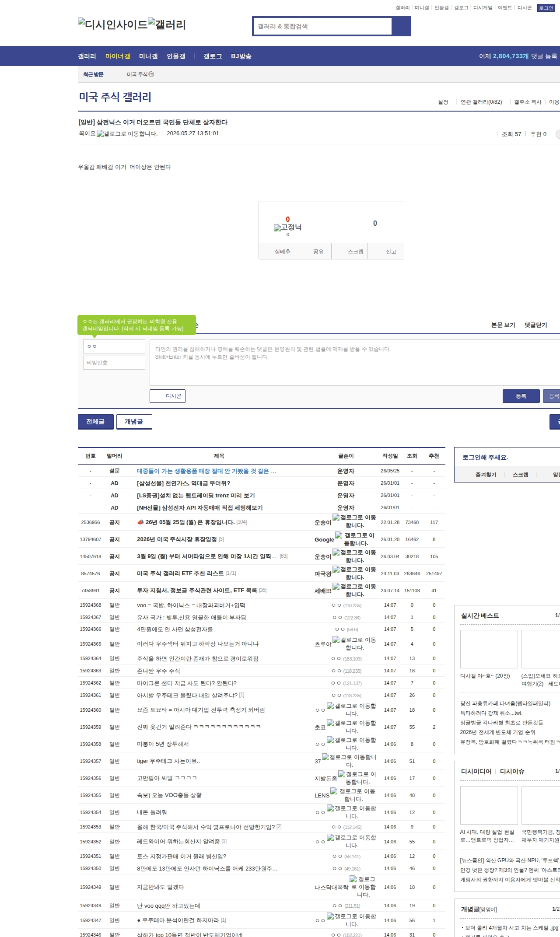
Task: Open gallog icon next to author 꼭이요
Action: pos(127,134)
